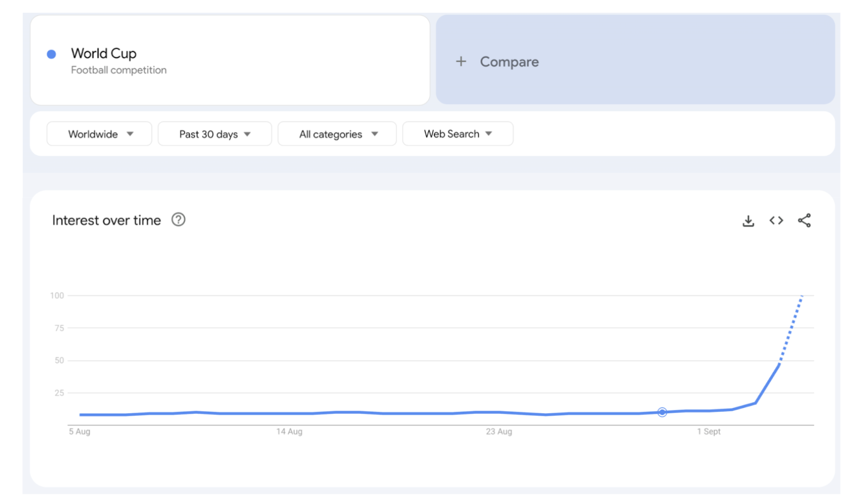Open the embed code icon

pos(776,221)
